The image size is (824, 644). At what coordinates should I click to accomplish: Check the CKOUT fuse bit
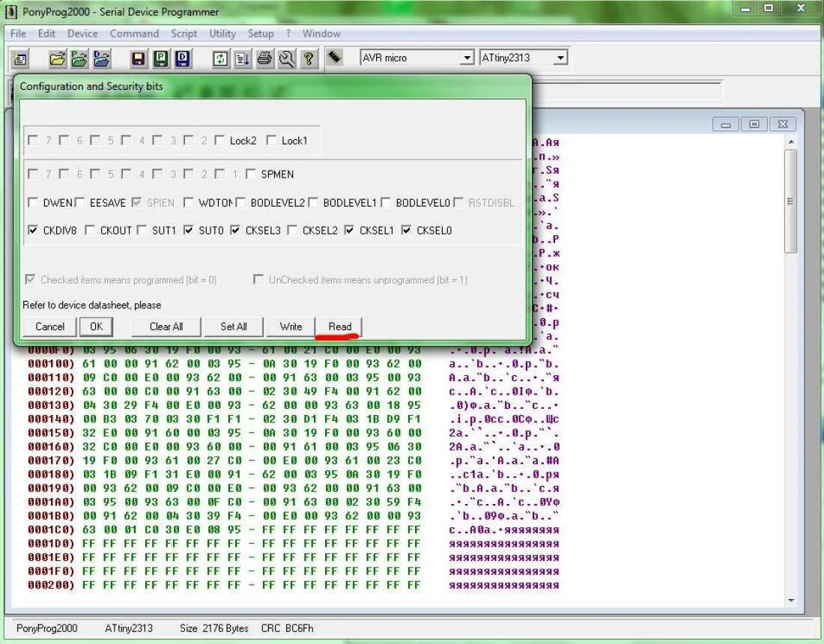pos(90,230)
